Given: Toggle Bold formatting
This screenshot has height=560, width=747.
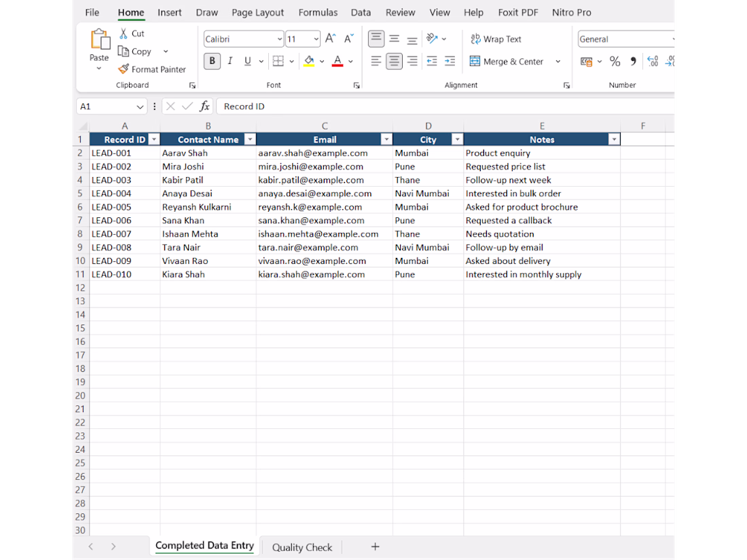Looking at the screenshot, I should point(212,61).
